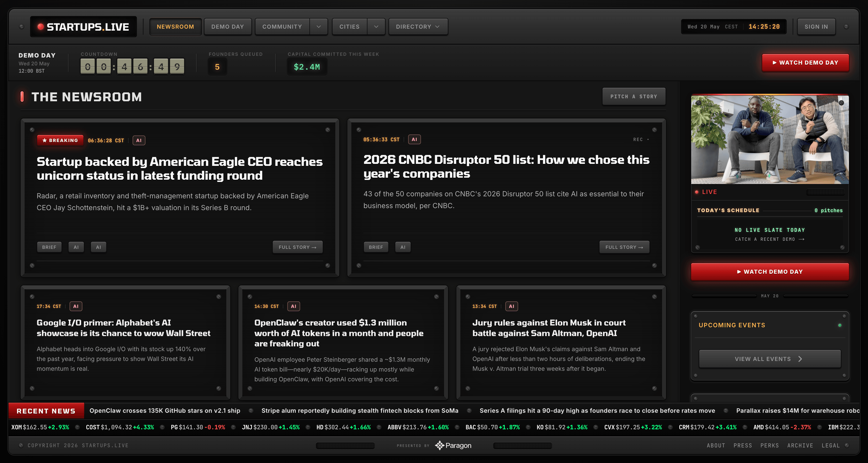Open the Archive footer link
The height and width of the screenshot is (463, 868).
800,445
